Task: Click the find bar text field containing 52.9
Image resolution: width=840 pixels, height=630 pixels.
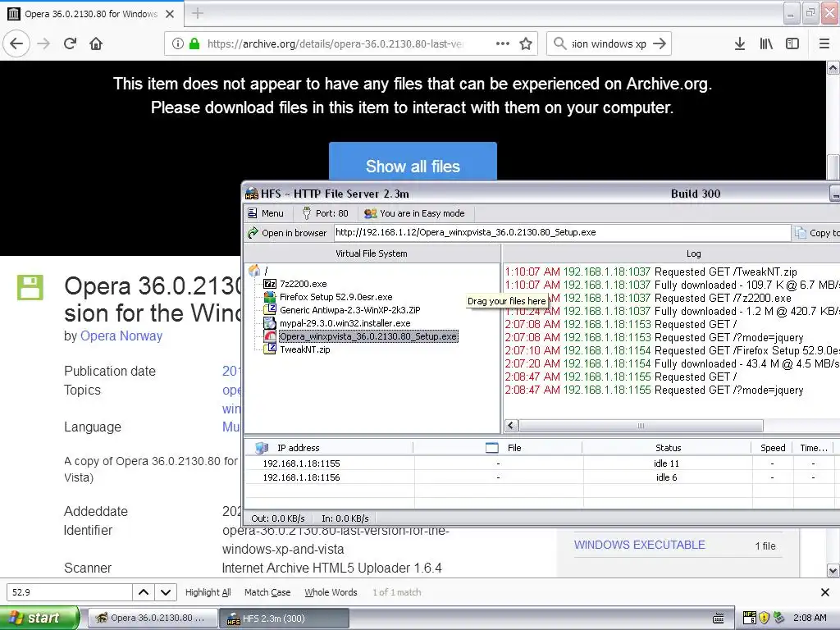Action: pos(69,592)
